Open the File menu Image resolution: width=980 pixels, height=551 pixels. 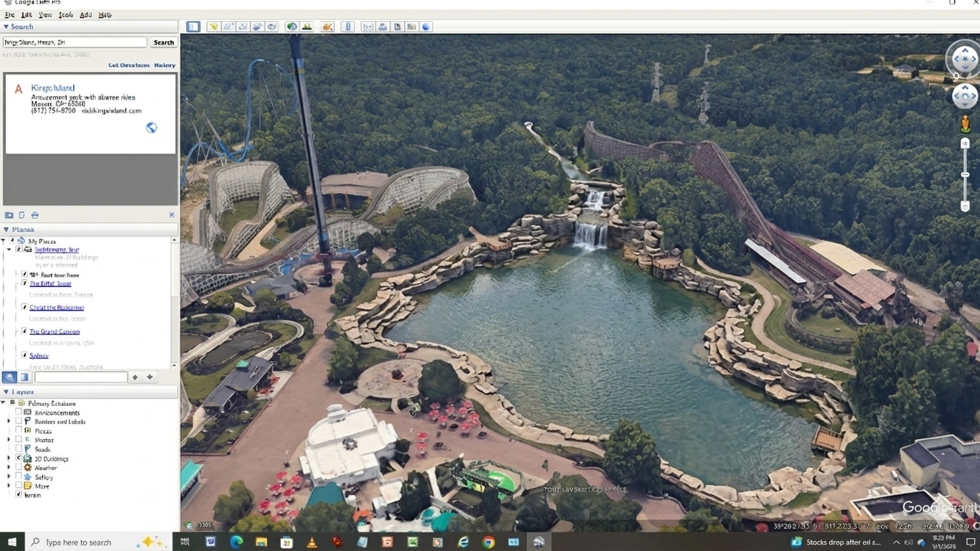[x=9, y=14]
